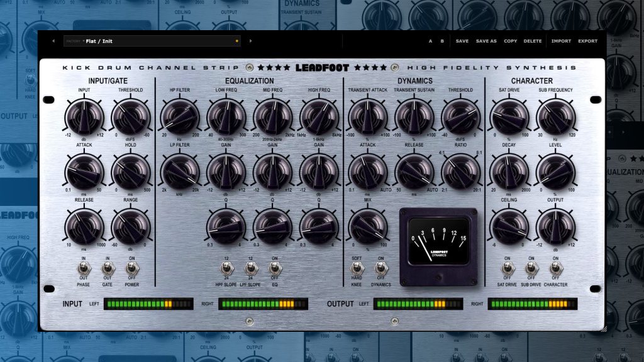Viewport: 644px width, 362px height.
Task: Toggle the Gate IN/OUT switch
Action: pos(108,268)
